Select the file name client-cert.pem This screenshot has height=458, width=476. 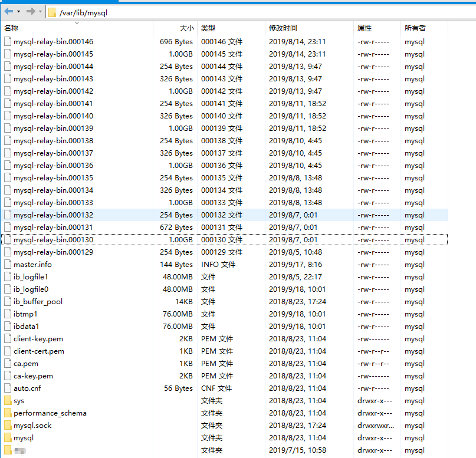(x=39, y=351)
